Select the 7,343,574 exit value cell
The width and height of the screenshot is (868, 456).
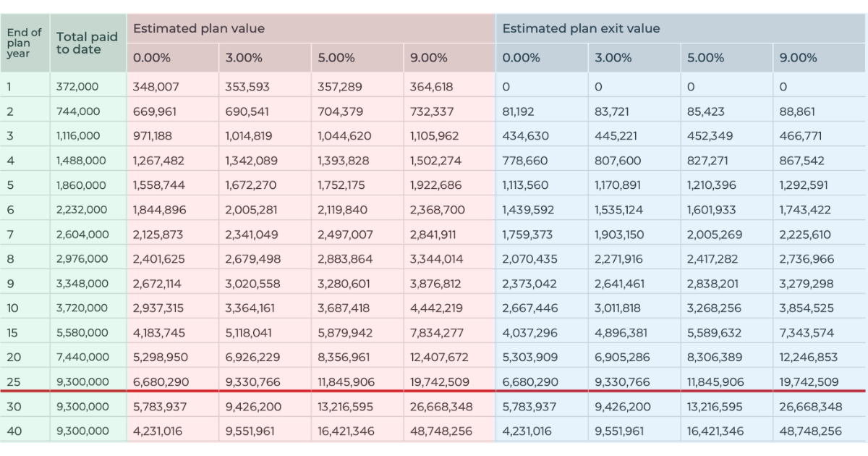coord(806,333)
